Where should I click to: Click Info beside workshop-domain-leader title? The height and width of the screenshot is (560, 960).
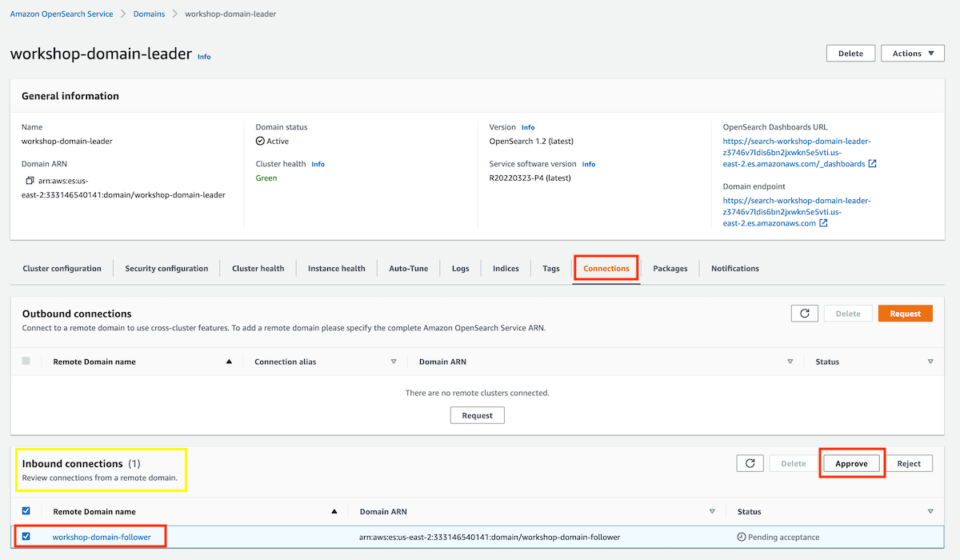click(x=204, y=57)
